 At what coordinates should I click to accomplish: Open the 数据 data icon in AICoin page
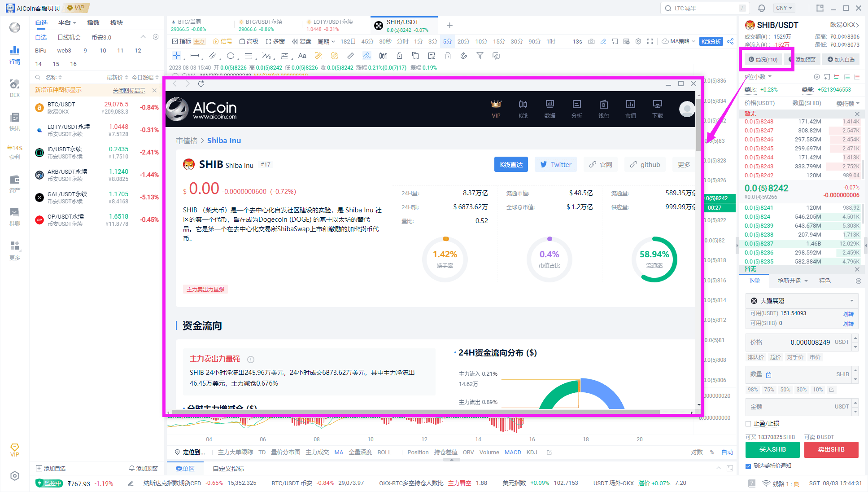550,109
